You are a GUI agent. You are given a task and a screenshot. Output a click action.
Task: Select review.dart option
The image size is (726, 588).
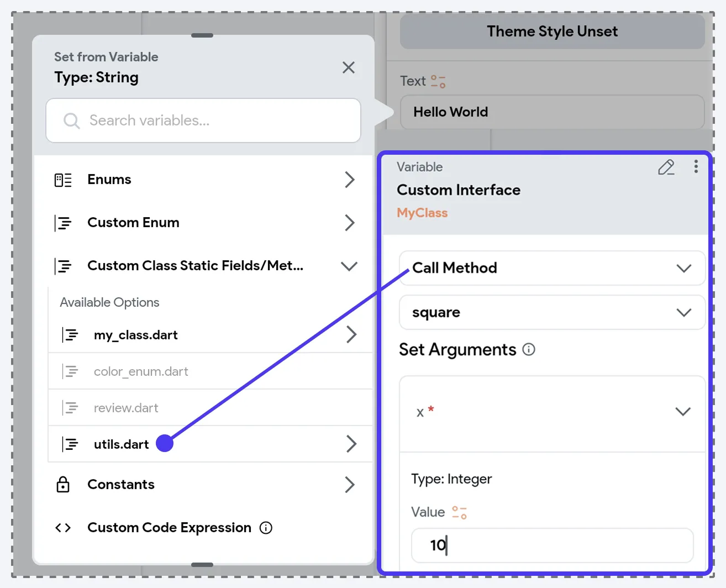211,408
